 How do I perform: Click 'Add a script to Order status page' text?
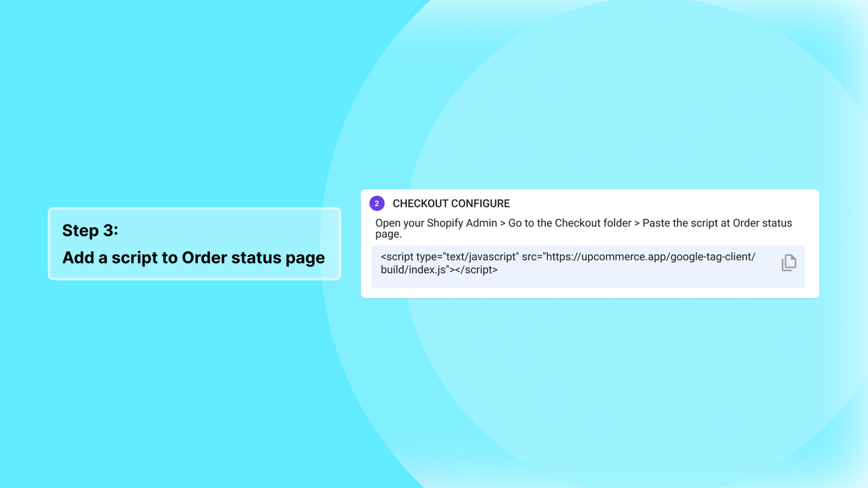click(194, 258)
